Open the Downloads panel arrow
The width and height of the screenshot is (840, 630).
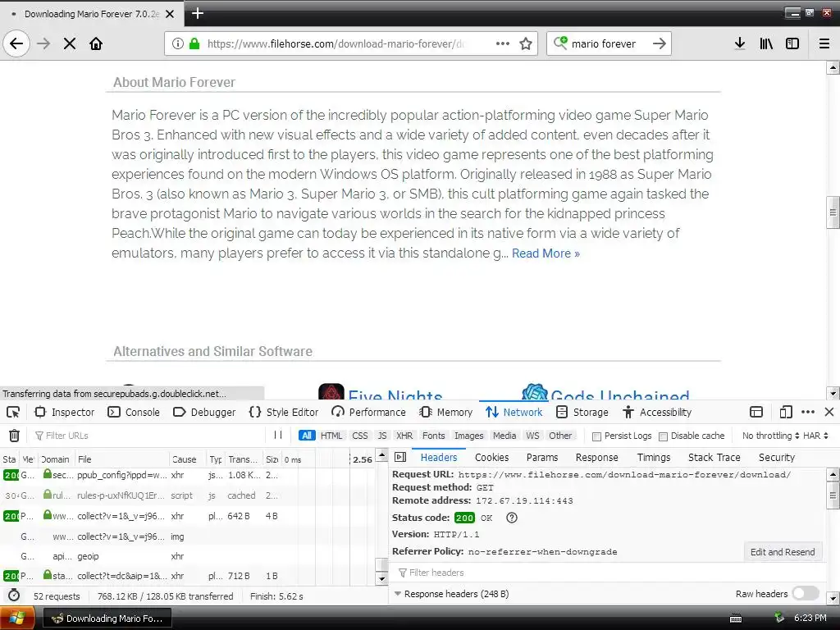[740, 43]
